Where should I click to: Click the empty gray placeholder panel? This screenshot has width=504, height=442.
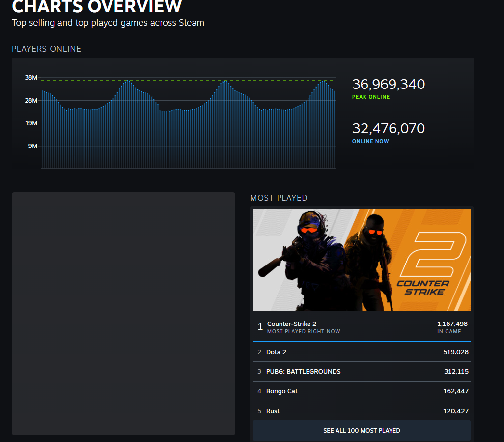tap(123, 313)
